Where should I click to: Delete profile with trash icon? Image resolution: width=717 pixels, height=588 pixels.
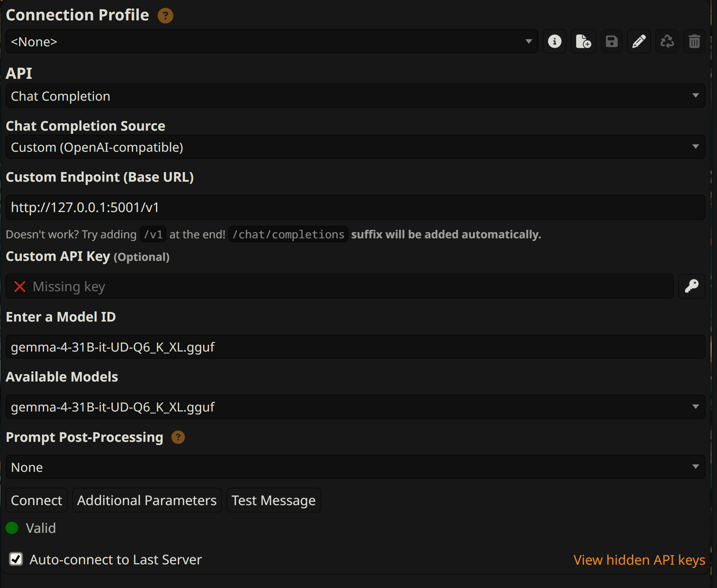point(694,41)
